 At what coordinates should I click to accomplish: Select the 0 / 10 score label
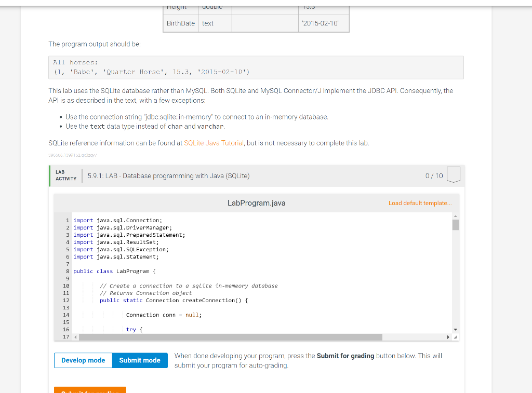point(433,175)
